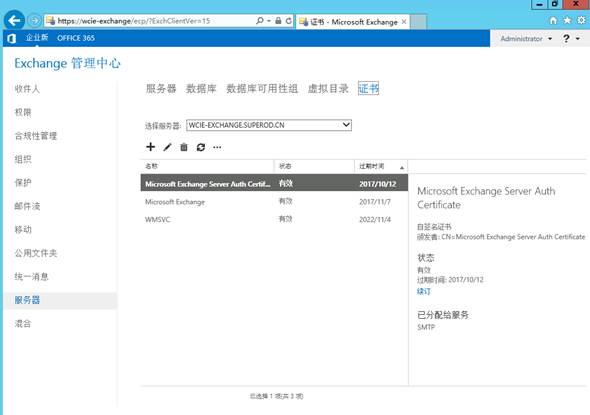Image resolution: width=590 pixels, height=415 pixels.
Task: Select 服务器 in the left navigation
Action: pyautogui.click(x=60, y=301)
